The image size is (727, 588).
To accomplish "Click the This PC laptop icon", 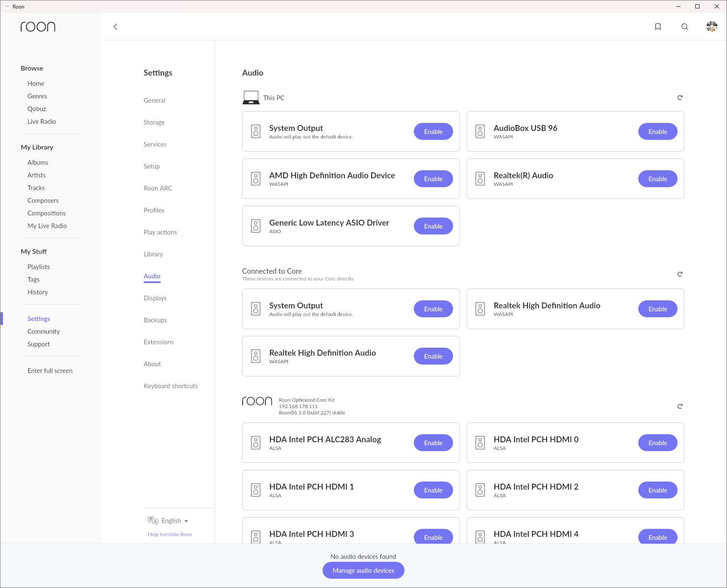I will point(251,98).
